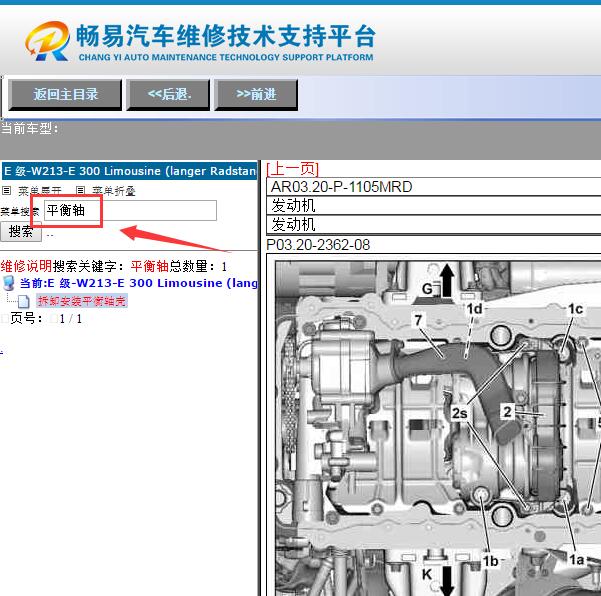Viewport: 601px width, 596px height.
Task: Click the first 发动机 row in document table
Action: click(434, 206)
